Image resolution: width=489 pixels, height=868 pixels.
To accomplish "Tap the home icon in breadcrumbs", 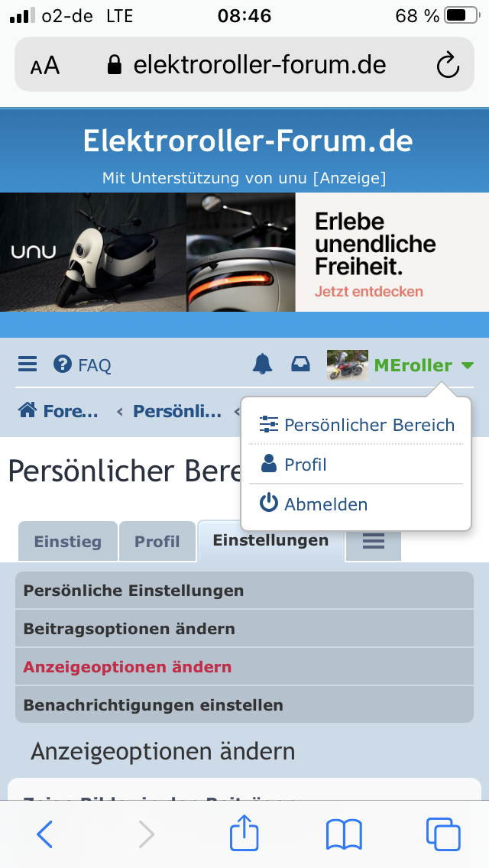I will click(x=28, y=411).
